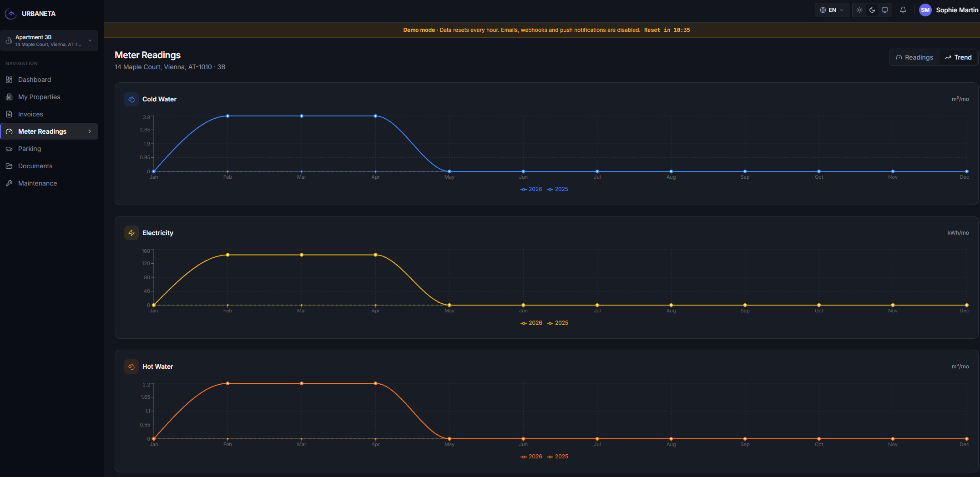Open Sophie Martin account menu
Image resolution: width=980 pixels, height=477 pixels.
click(x=949, y=10)
